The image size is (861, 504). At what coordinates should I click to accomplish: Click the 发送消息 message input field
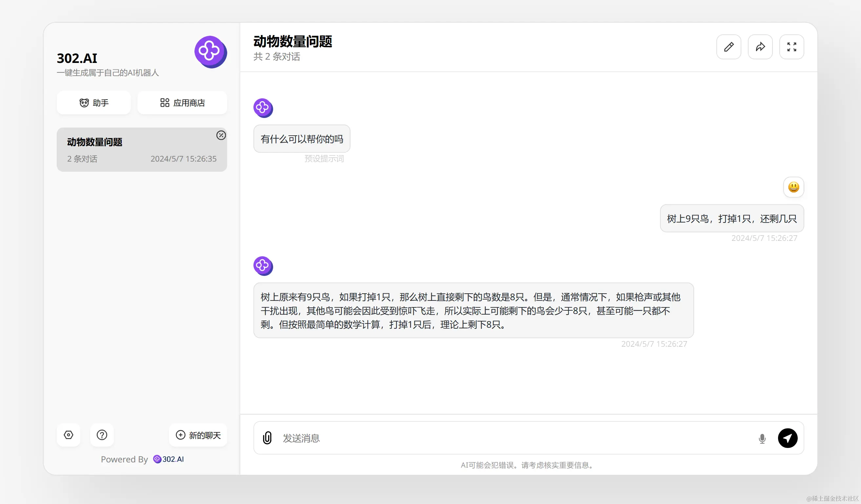[512, 438]
